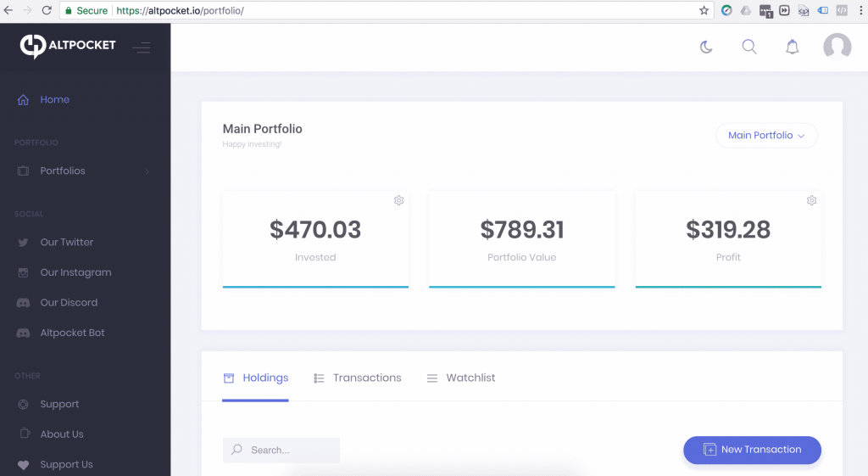Click the Instagram camera icon
Screen dimensions: 868x476
[23, 272]
